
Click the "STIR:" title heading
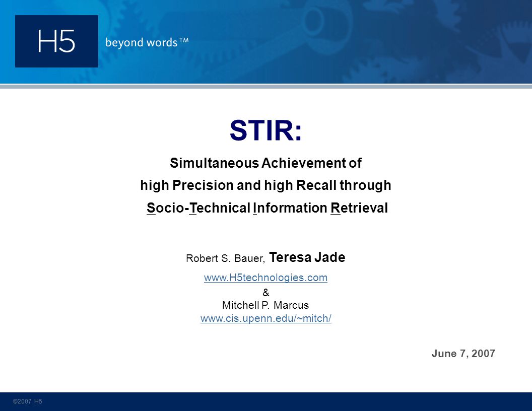[265, 130]
